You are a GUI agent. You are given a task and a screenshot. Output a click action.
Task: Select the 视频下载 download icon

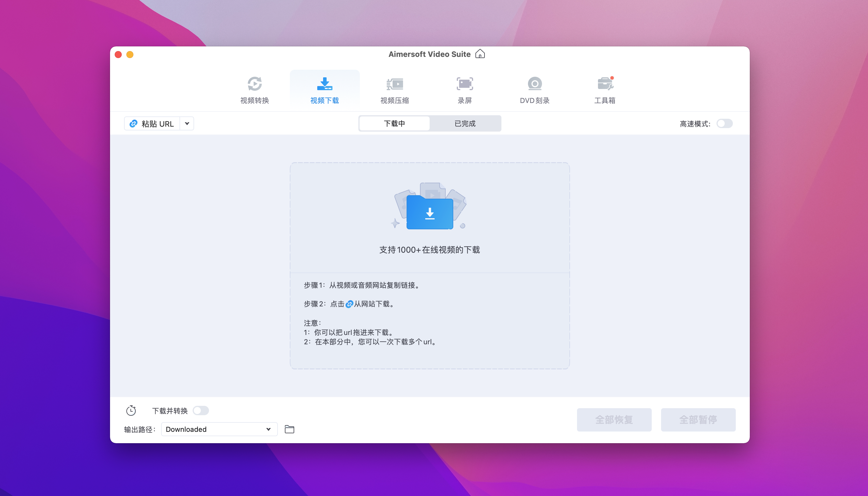pos(324,84)
